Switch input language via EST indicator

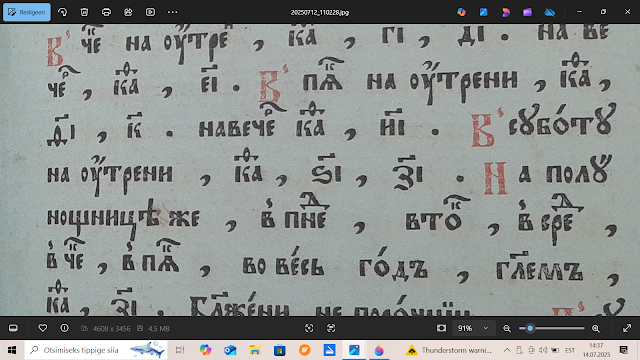coord(570,350)
